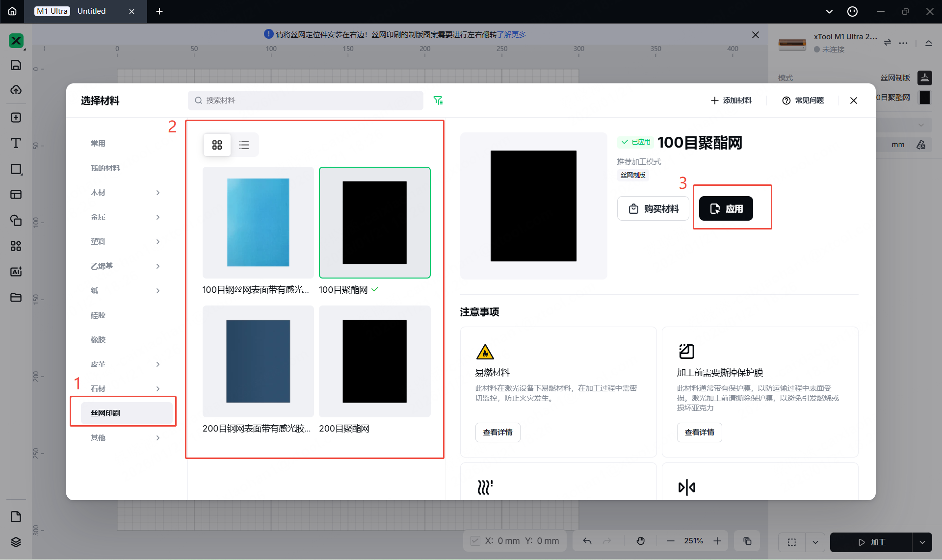Close the material selection dialog
942x560 pixels.
(854, 101)
